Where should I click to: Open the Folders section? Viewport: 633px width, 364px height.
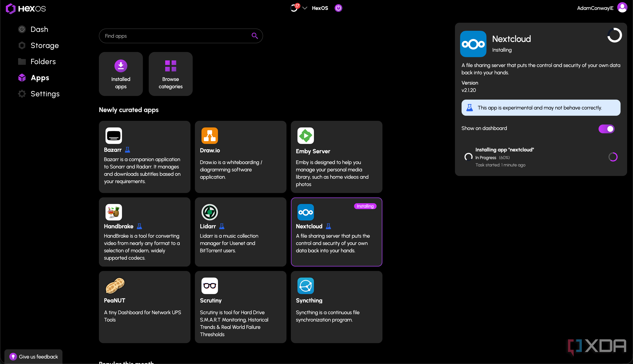tap(37, 62)
